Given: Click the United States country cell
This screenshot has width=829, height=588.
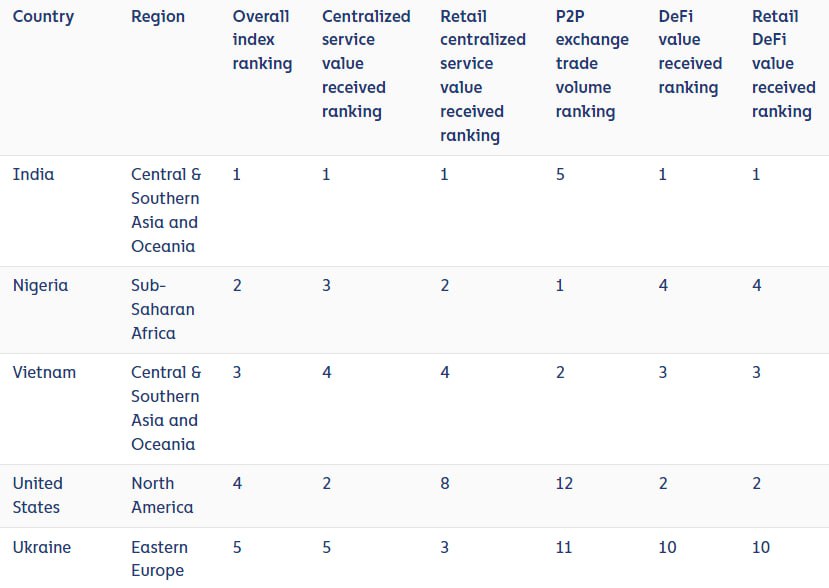Looking at the screenshot, I should 38,495.
